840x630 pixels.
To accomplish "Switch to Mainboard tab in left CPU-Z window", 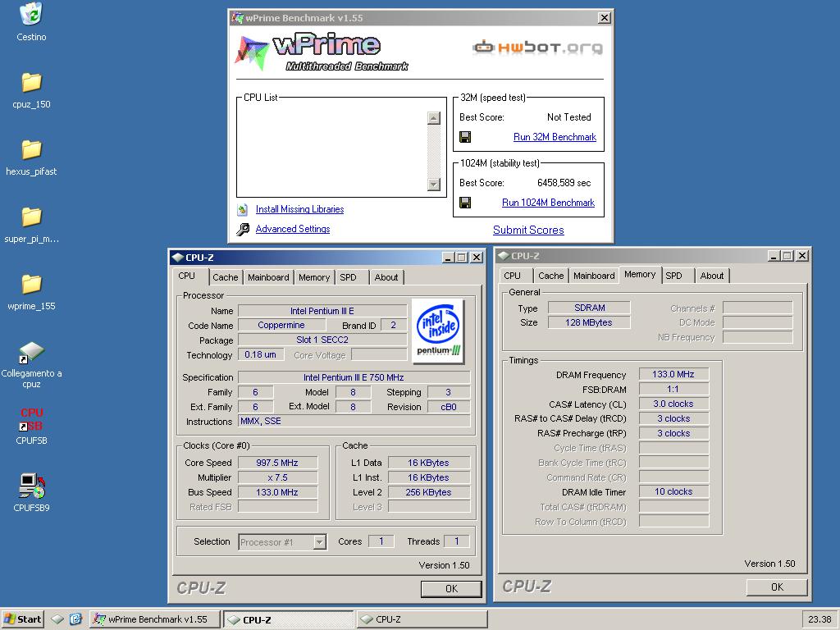I will (x=268, y=277).
